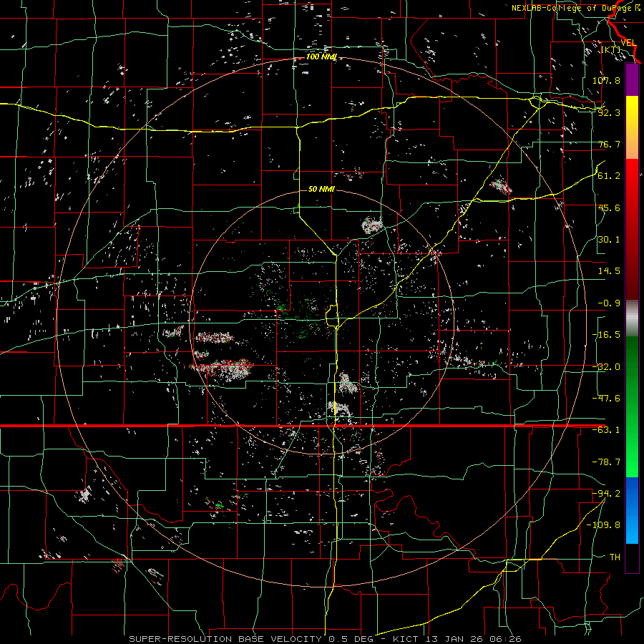
Task: Click the 92.3 velocity scale value
Action: (609, 112)
